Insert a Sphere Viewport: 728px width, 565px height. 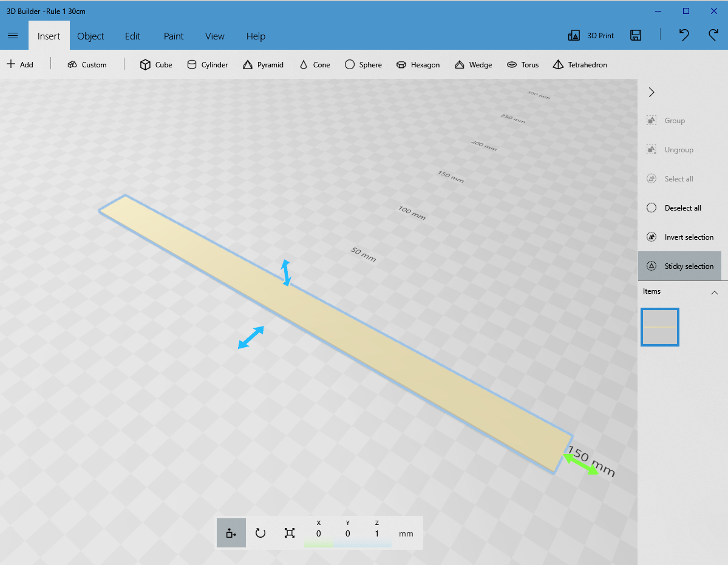pos(363,64)
